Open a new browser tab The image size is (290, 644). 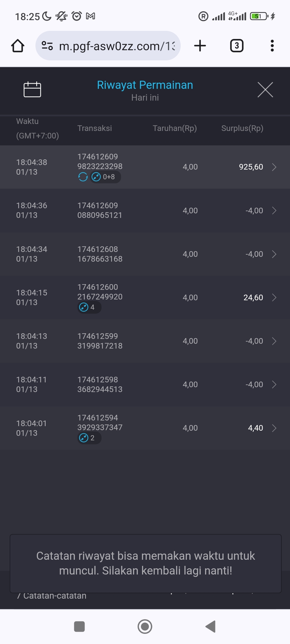coord(200,46)
